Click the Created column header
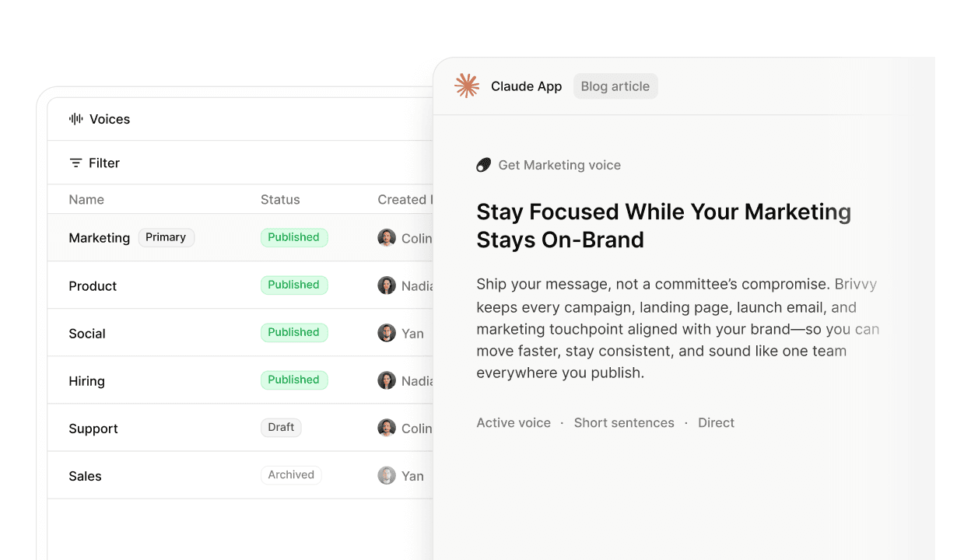 tap(405, 200)
